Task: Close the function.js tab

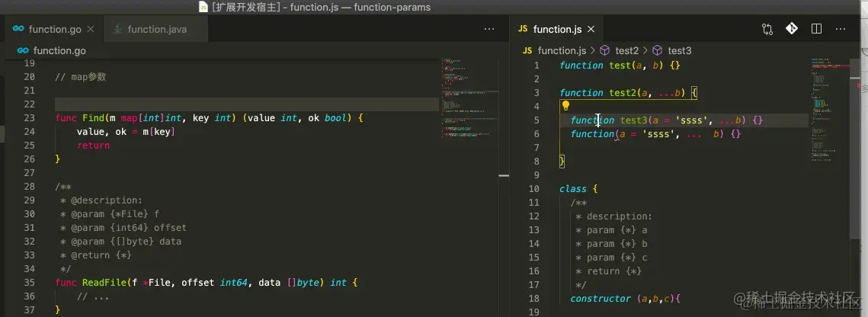Action: 591,29
